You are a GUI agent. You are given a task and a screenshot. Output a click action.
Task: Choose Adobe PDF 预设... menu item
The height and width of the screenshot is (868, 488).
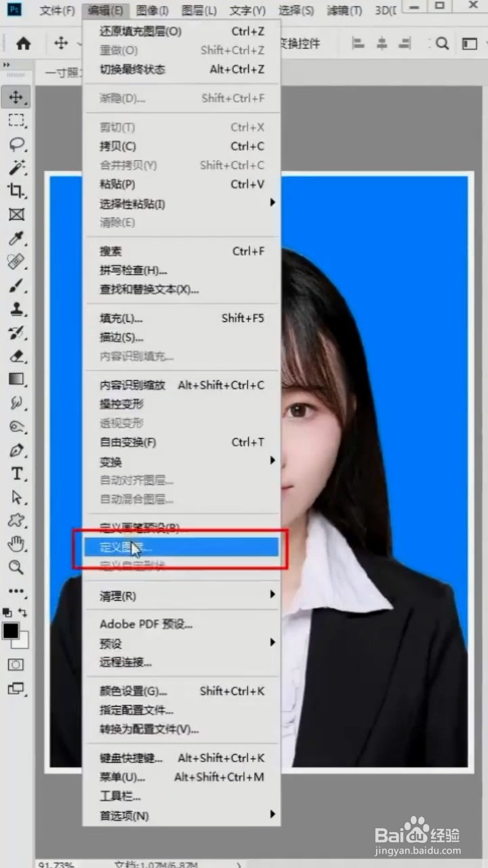tap(182, 624)
